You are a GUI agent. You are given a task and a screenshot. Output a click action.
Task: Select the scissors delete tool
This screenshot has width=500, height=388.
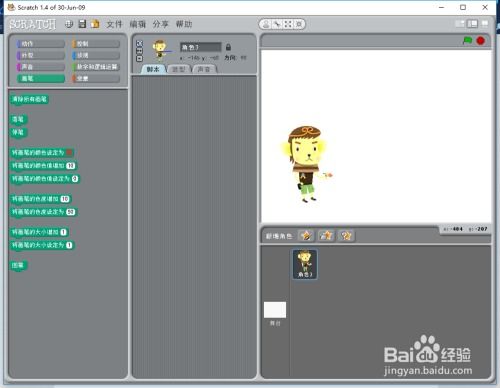pos(277,24)
